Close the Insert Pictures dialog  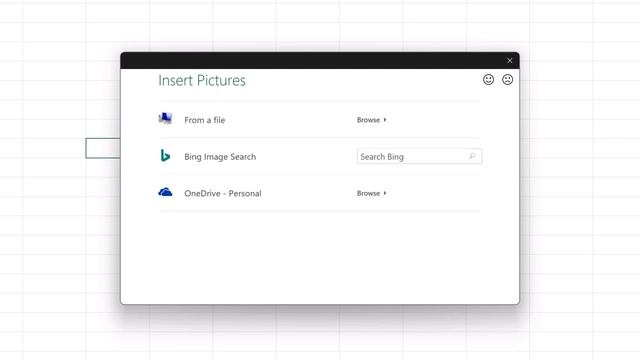(509, 60)
